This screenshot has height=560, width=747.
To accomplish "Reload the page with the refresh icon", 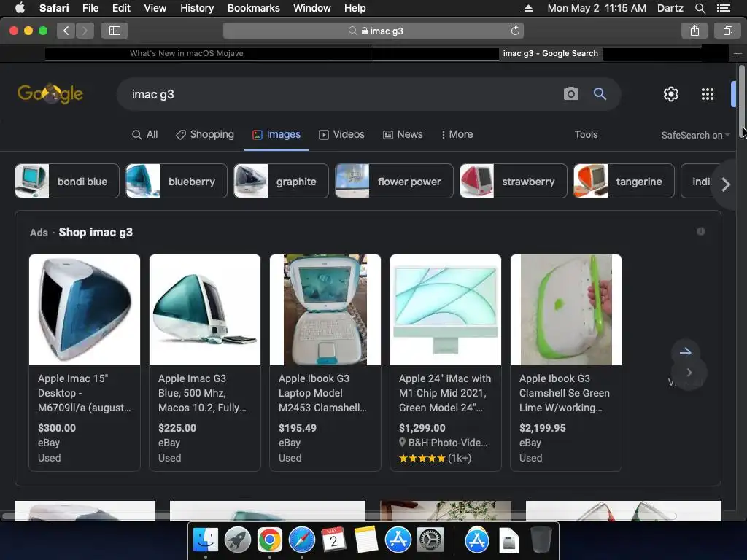I will tap(515, 31).
